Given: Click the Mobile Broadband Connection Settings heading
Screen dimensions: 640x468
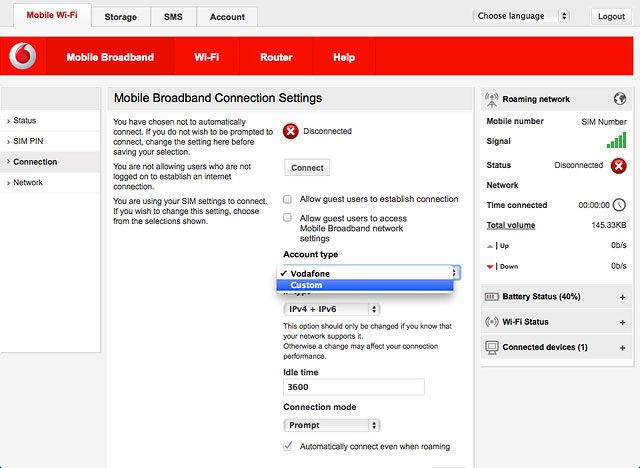Looking at the screenshot, I should point(218,98).
